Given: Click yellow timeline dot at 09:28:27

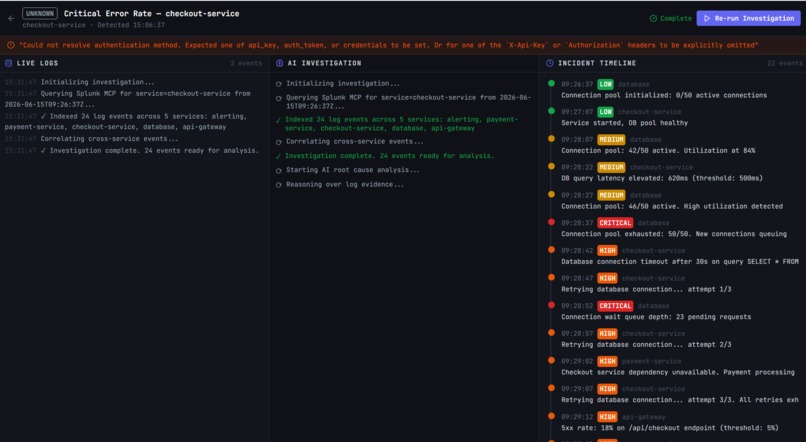Looking at the screenshot, I should 551,195.
